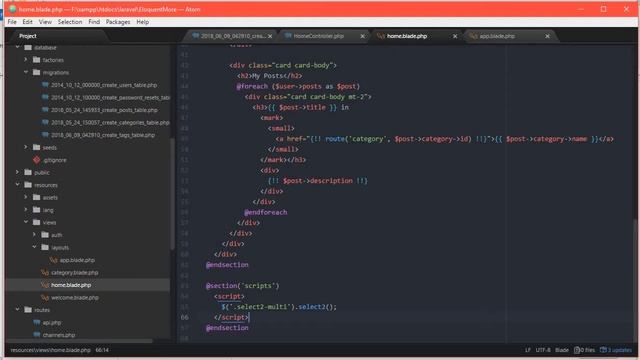This screenshot has width=640, height=360.
Task: Open the View menu
Action: click(45, 22)
